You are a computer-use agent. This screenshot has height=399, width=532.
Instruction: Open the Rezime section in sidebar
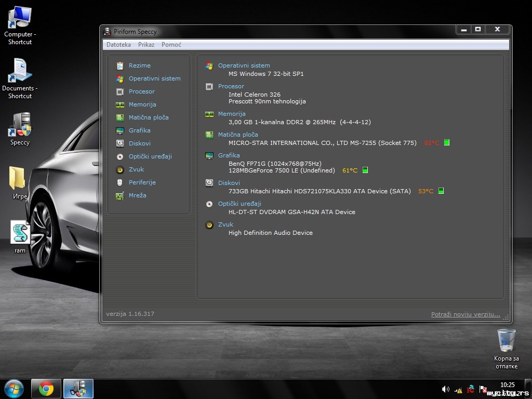tap(139, 65)
